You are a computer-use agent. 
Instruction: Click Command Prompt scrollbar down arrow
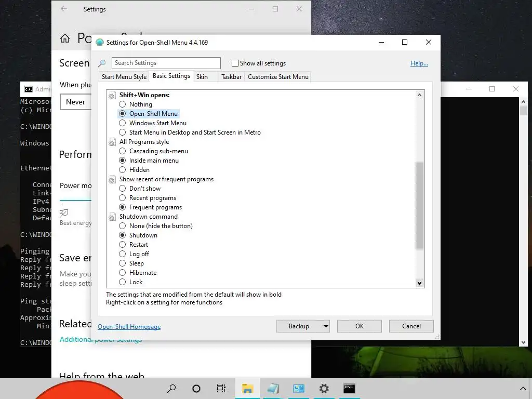523,342
